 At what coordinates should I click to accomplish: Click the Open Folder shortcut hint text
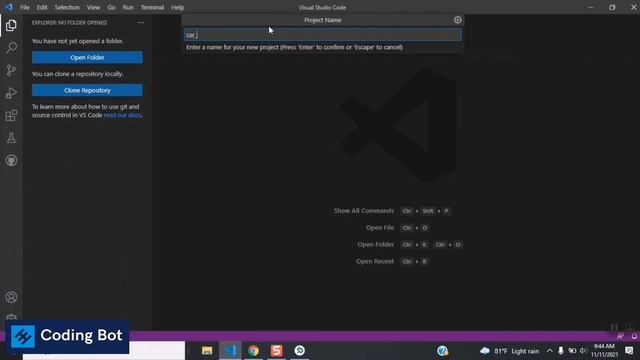[376, 244]
